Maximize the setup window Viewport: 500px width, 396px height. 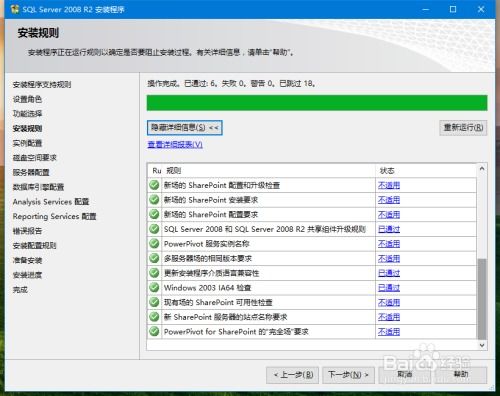pyautogui.click(x=453, y=9)
